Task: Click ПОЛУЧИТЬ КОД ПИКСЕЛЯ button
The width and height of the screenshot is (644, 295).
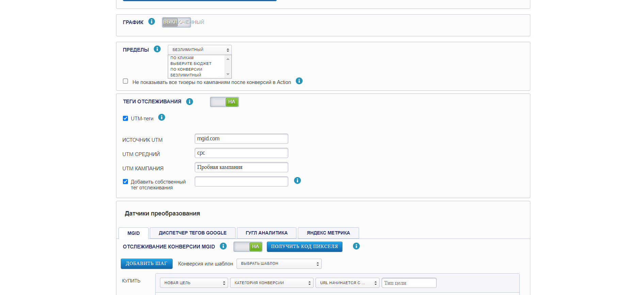Action: tap(304, 247)
